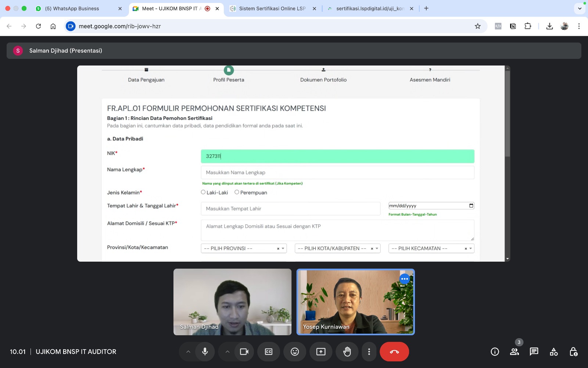Screen dimensions: 588x368
Task: Open the in-call chat panel
Action: 534,351
